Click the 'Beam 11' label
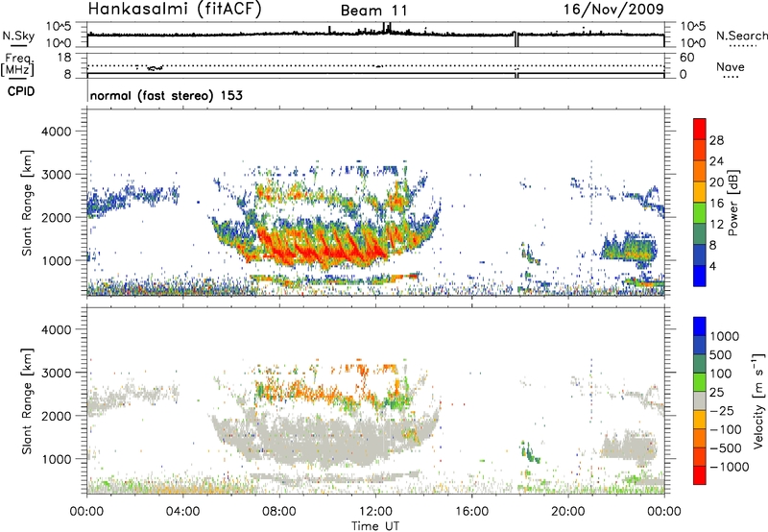This screenshot has height=532, width=768. pyautogui.click(x=373, y=11)
